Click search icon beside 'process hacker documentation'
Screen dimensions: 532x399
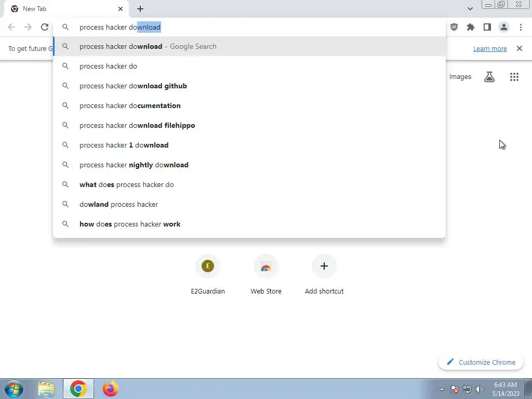point(65,105)
